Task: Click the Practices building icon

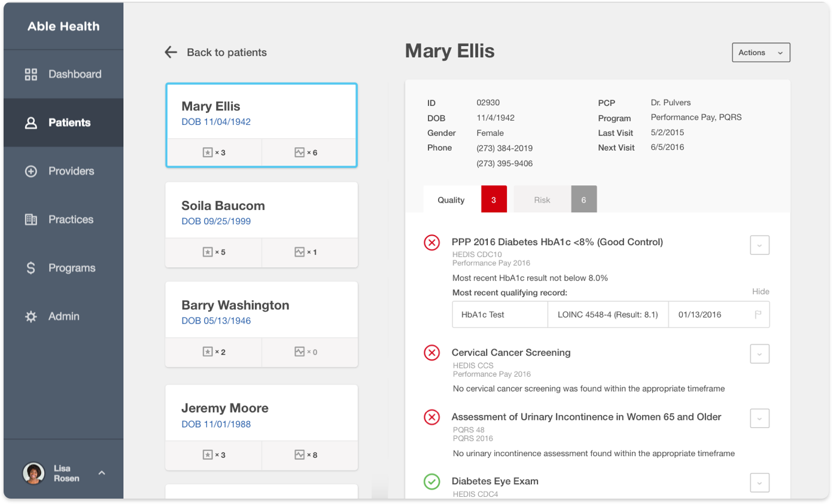Action: (x=31, y=219)
